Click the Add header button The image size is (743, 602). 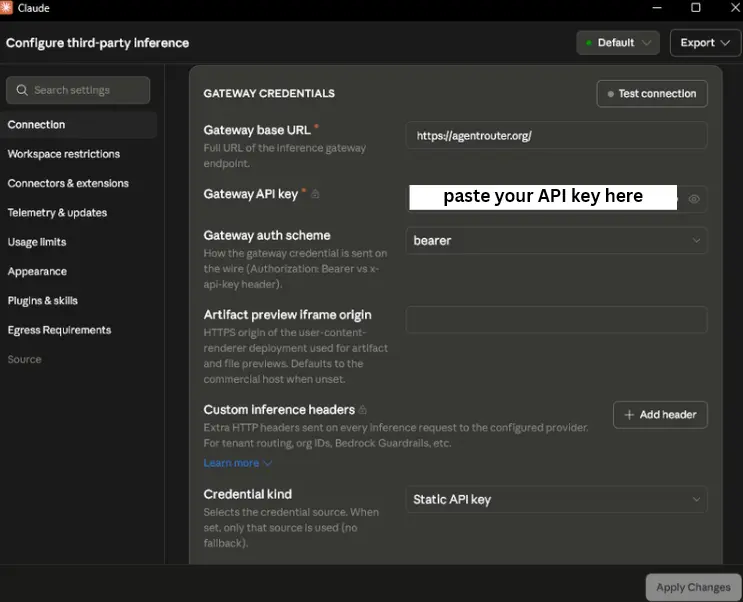(x=661, y=415)
